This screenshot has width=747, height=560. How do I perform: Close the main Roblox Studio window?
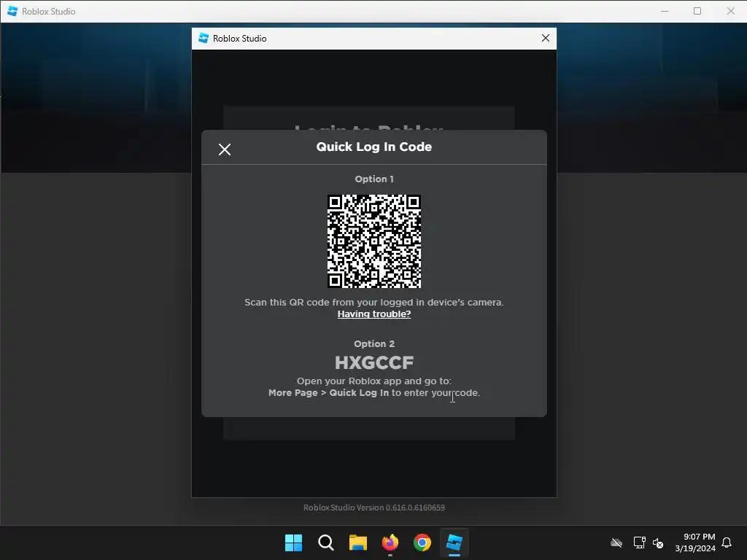[x=730, y=11]
